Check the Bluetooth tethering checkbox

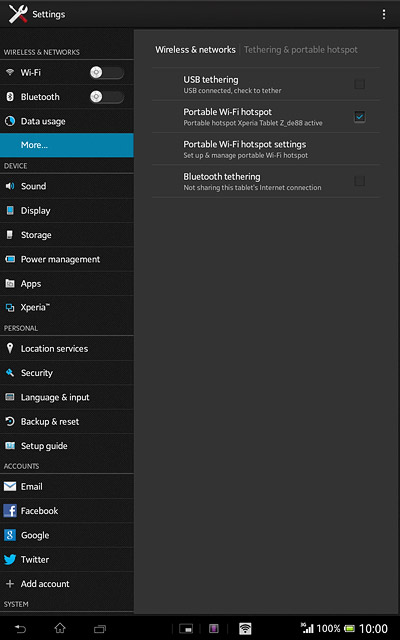coord(359,181)
